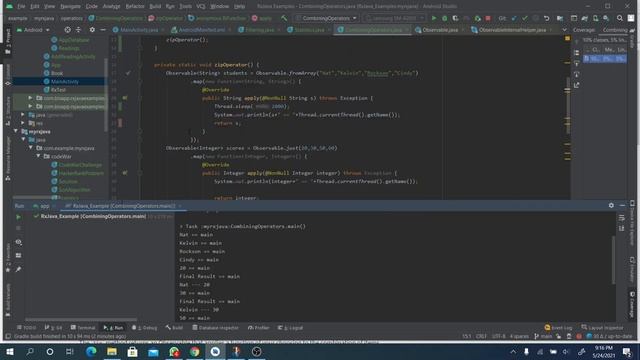
Task: Click the green Debug bug icon in toolbar
Action: [x=444, y=18]
